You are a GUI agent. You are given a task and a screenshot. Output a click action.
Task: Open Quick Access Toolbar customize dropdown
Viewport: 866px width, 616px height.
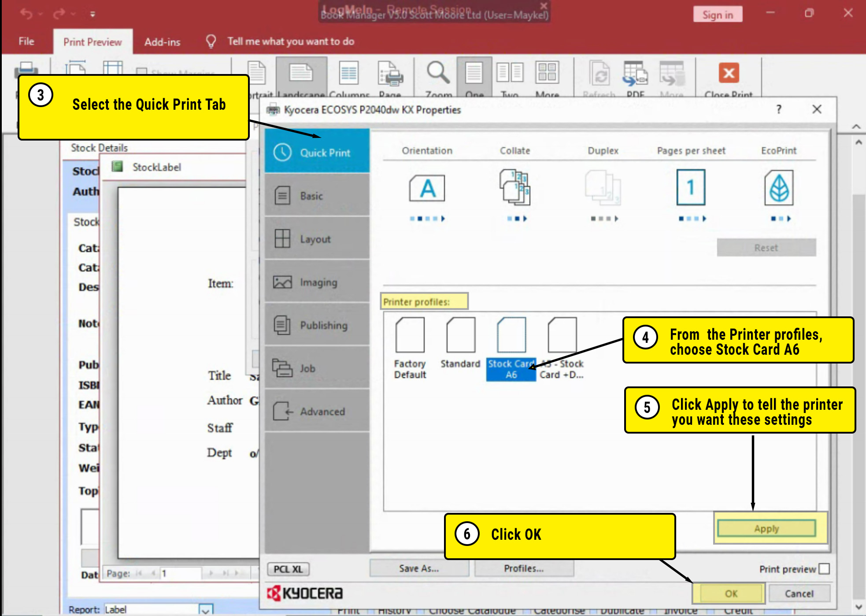click(93, 14)
